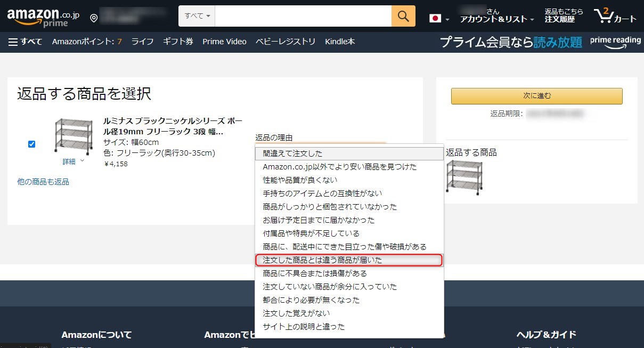
Task: Pick サイト上の説明と違った reason
Action: coord(349,327)
